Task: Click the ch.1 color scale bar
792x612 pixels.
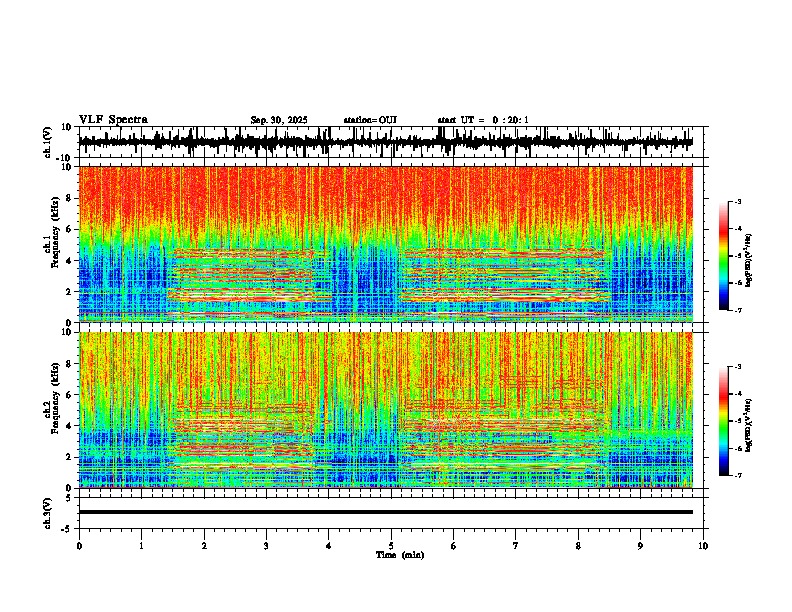Action: pos(724,256)
